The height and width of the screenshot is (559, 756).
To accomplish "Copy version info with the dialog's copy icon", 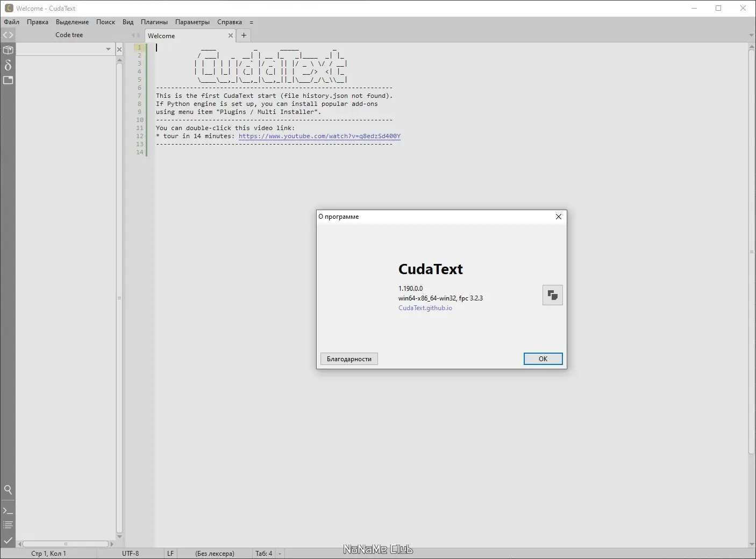I will 552,295.
